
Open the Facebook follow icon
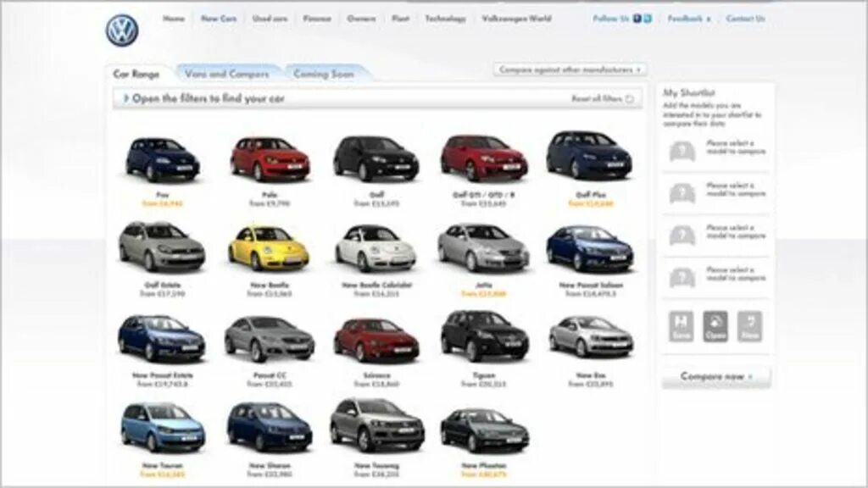point(637,19)
